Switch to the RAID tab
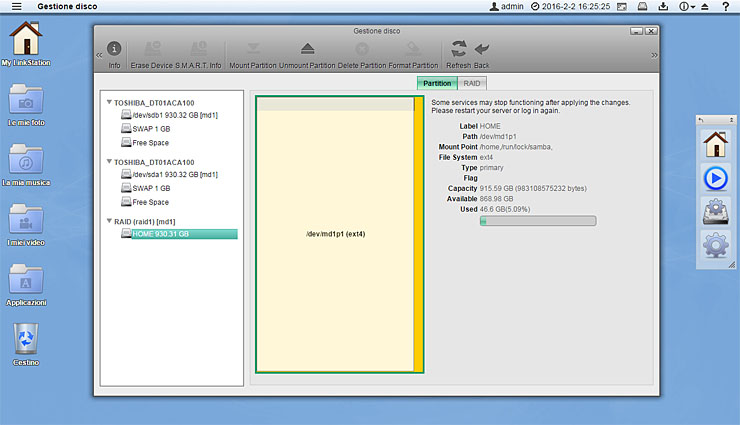740x425 pixels. pos(472,84)
